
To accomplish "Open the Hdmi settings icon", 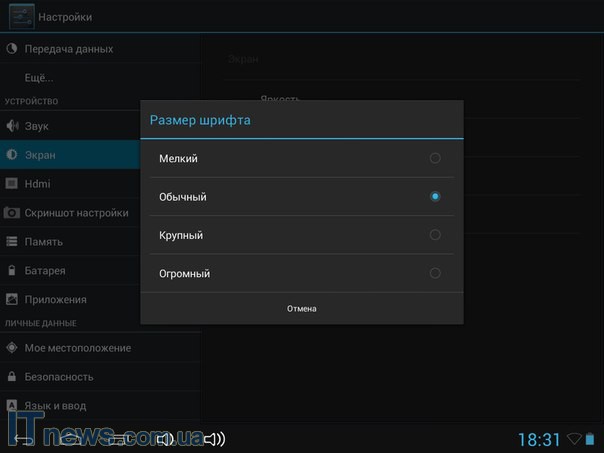I will click(x=12, y=184).
